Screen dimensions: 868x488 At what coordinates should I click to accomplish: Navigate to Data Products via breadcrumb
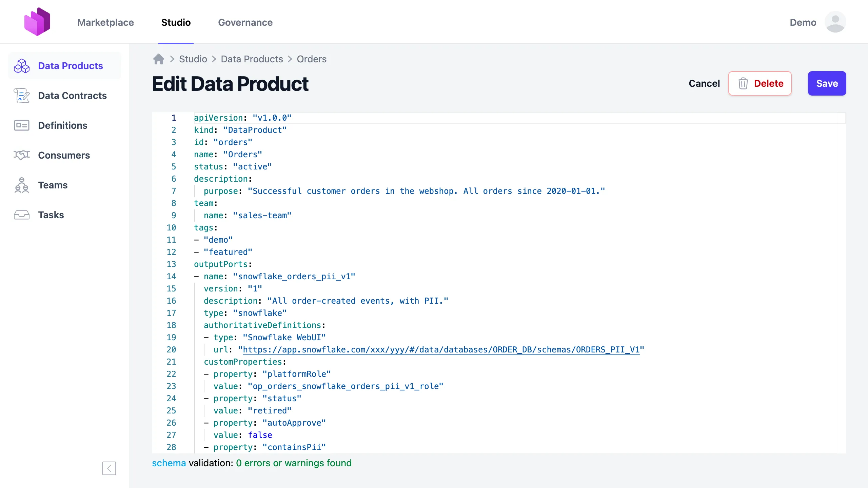coord(252,59)
